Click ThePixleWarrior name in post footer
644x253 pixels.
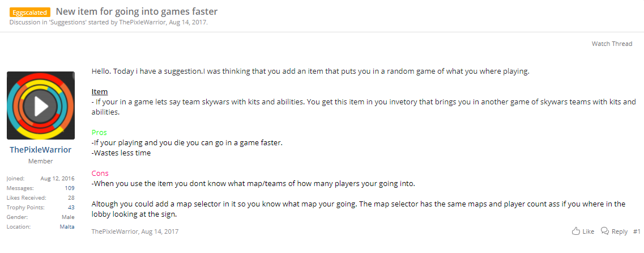tap(114, 231)
